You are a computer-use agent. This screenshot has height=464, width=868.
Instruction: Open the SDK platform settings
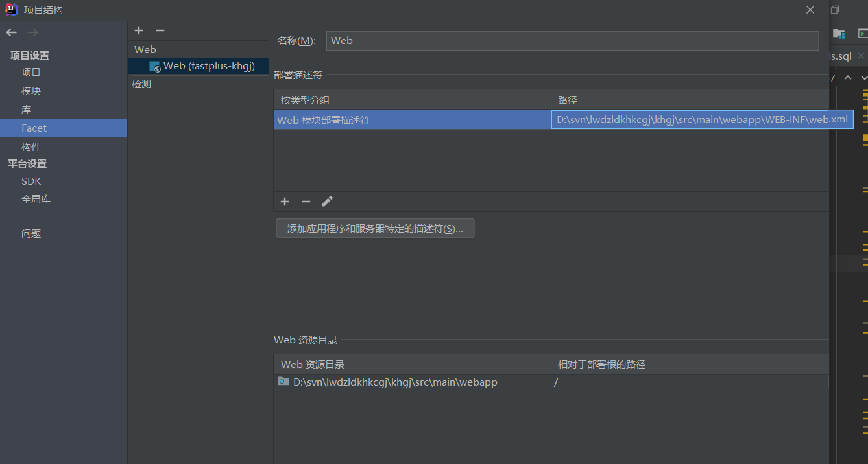pyautogui.click(x=31, y=181)
